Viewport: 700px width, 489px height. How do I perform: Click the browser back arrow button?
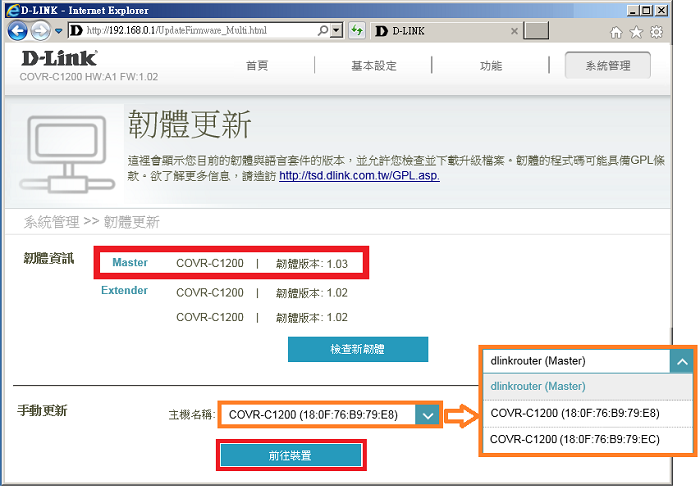pyautogui.click(x=17, y=31)
